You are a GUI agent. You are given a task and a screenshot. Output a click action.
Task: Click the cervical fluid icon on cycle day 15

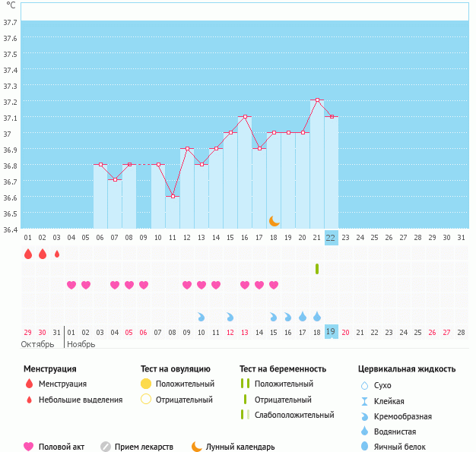(230, 316)
